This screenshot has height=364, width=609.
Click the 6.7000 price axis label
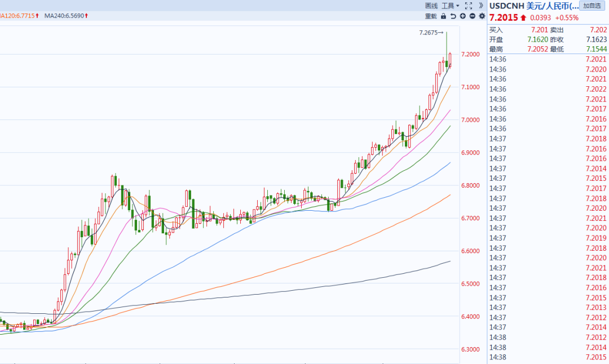coord(470,218)
